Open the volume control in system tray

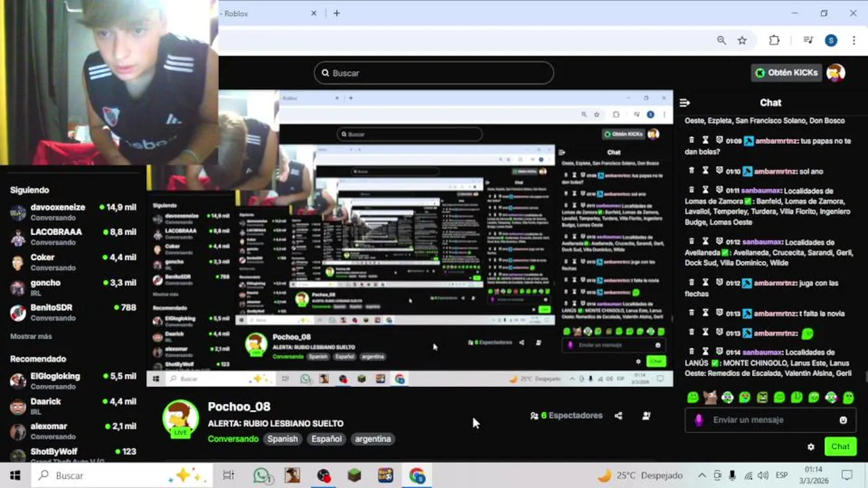point(763,476)
